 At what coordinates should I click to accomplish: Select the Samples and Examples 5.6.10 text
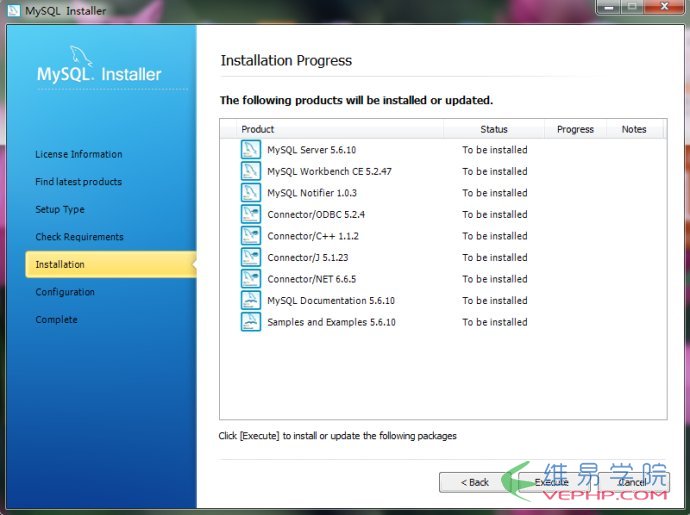pyautogui.click(x=331, y=322)
